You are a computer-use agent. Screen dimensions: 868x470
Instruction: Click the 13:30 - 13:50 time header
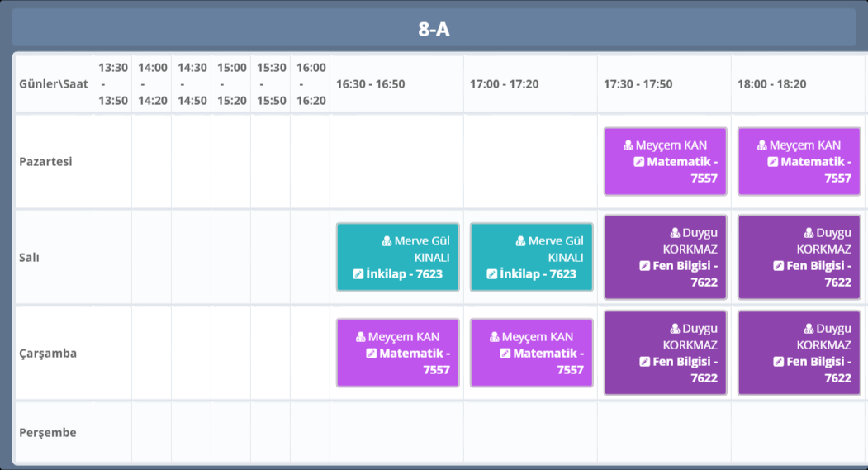(112, 84)
